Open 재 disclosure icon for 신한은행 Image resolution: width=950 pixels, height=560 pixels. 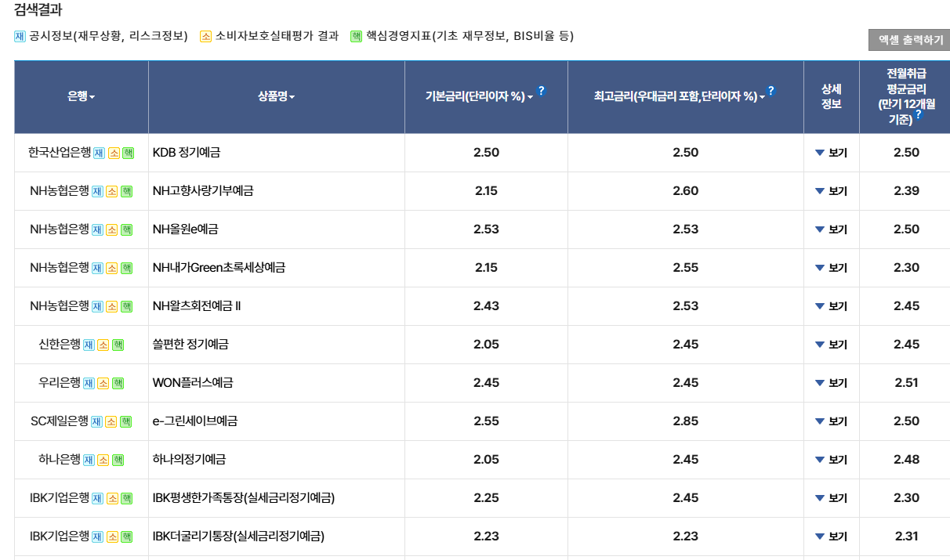coord(89,345)
